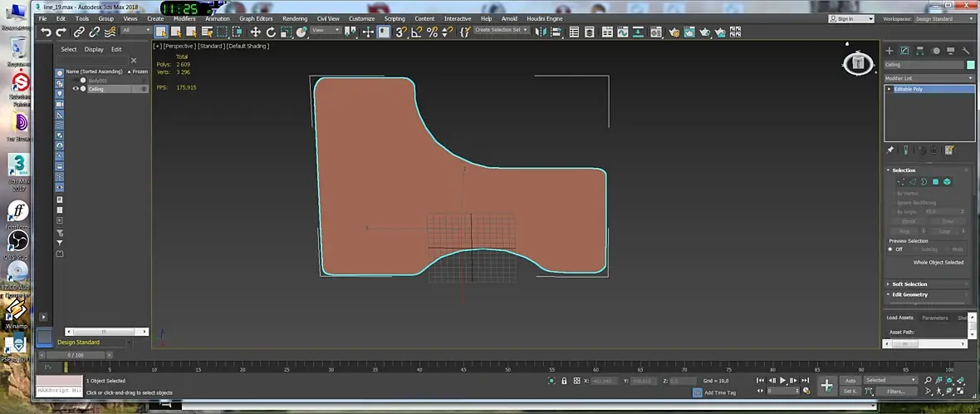Select the Rotate tool in the main toolbar

click(271, 32)
